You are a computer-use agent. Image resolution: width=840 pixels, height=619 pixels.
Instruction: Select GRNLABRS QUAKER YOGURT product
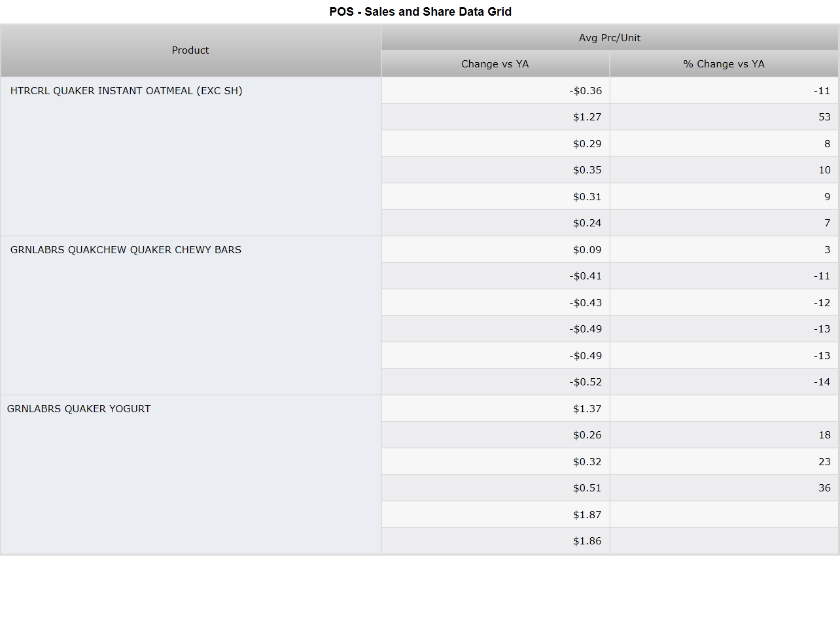pos(191,474)
